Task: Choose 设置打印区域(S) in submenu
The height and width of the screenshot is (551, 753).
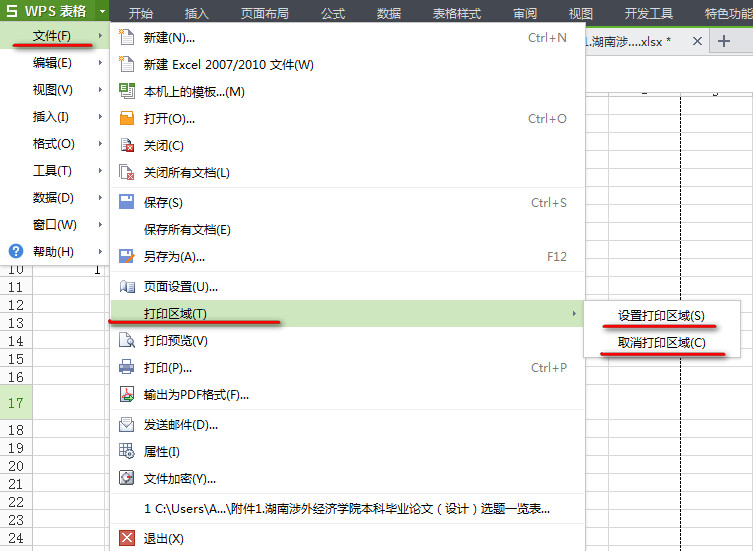Action: [x=661, y=315]
